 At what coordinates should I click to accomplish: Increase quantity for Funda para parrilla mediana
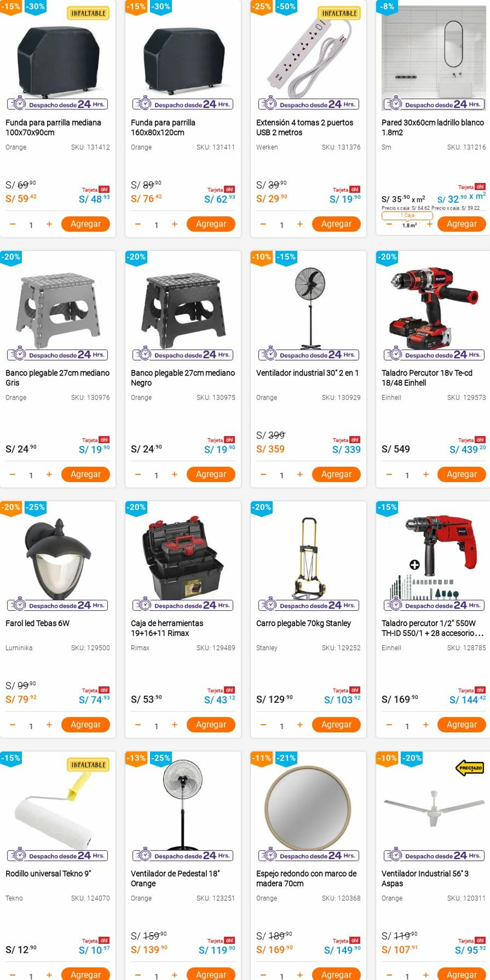49,224
